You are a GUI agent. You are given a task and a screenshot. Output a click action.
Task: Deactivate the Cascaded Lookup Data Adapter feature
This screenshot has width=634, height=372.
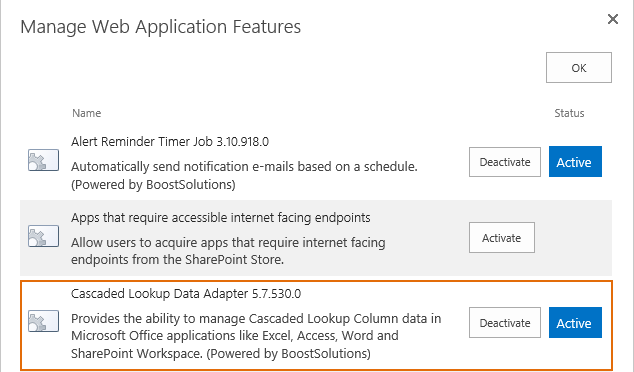(x=505, y=322)
